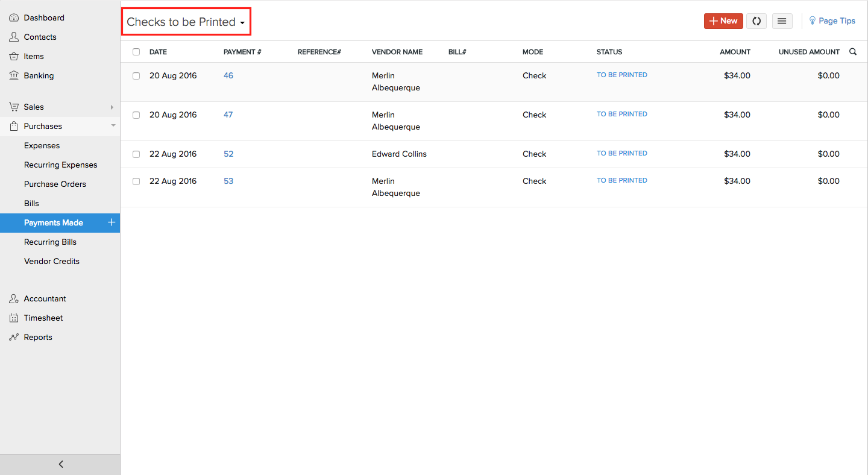Viewport: 868px width, 475px height.
Task: Click the Banking icon in the sidebar
Action: pos(14,76)
